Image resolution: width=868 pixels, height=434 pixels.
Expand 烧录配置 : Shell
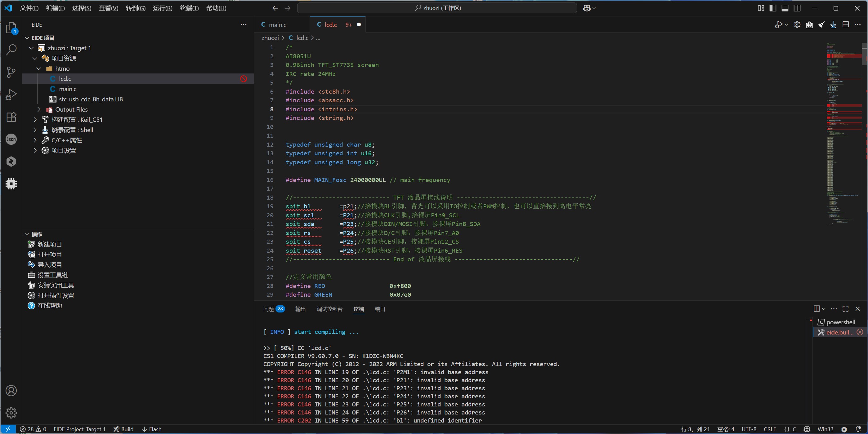pos(35,130)
